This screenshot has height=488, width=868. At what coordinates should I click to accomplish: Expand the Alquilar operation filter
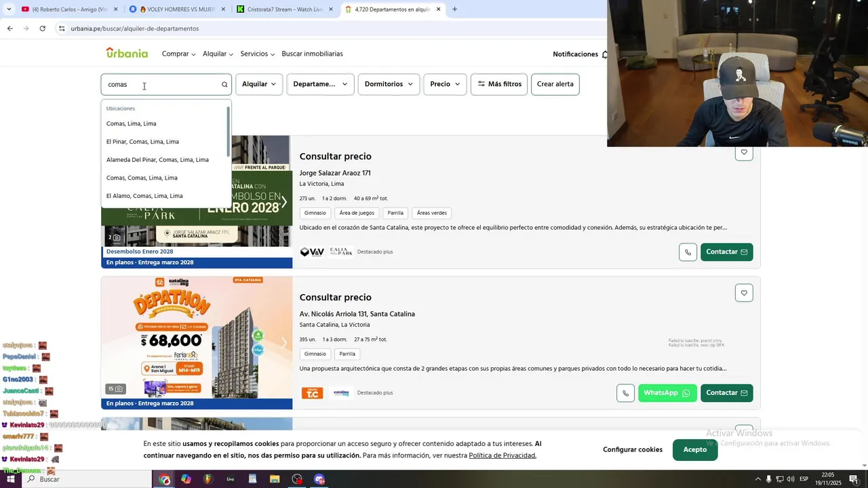tap(259, 84)
